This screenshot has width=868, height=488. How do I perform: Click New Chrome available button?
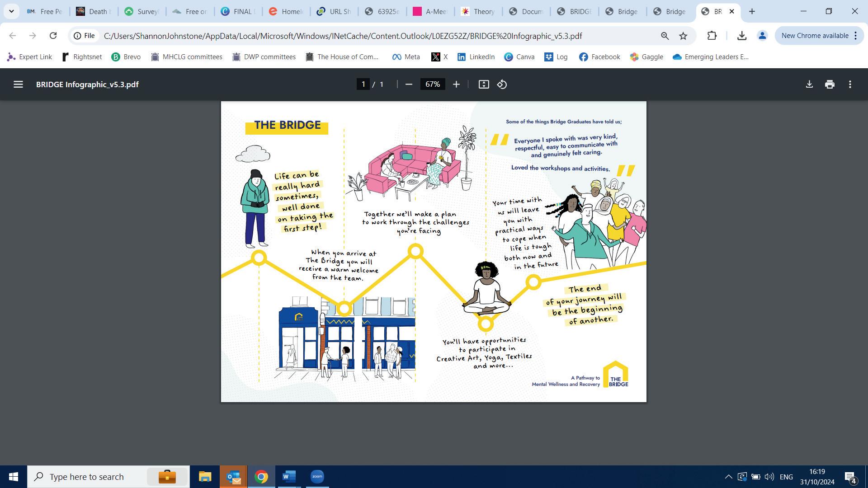(815, 36)
